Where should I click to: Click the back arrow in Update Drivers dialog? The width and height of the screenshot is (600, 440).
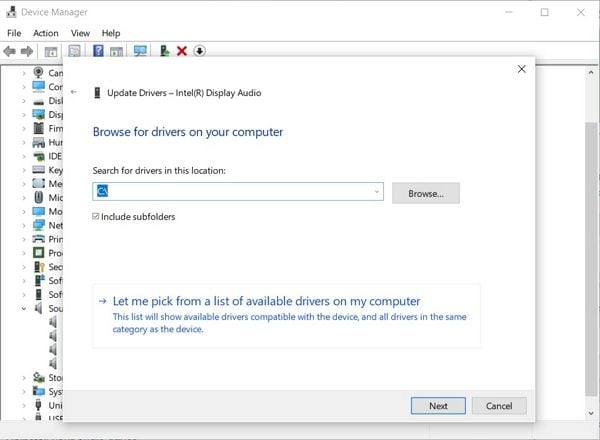[74, 92]
